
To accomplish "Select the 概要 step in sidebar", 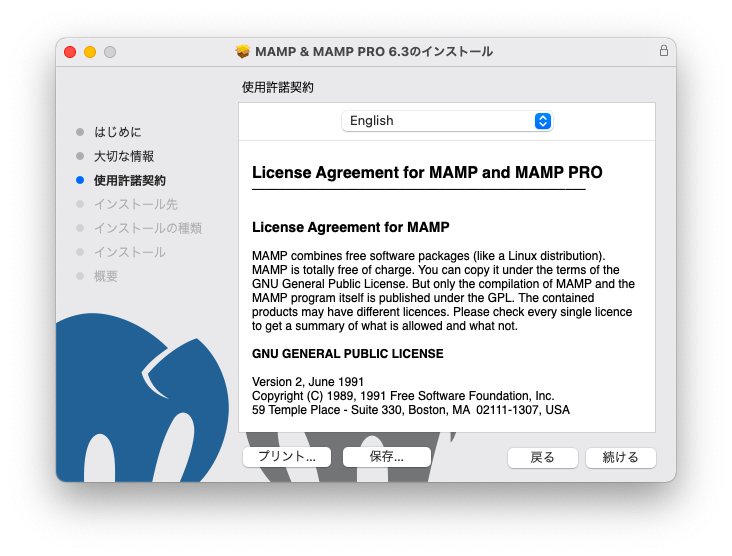I will tap(106, 276).
